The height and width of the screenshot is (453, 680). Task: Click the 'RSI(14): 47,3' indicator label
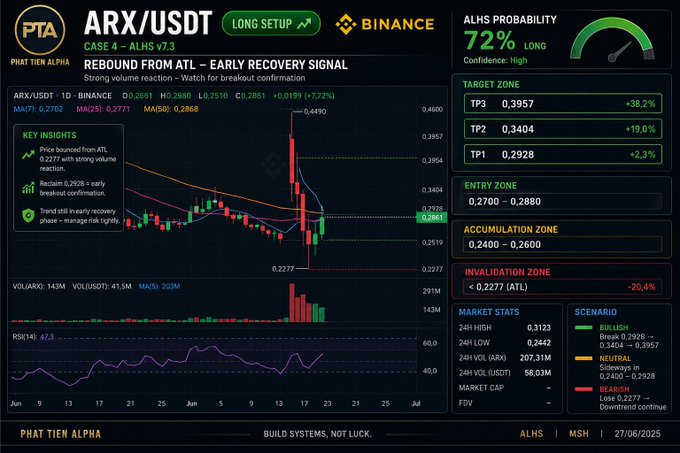(x=33, y=337)
